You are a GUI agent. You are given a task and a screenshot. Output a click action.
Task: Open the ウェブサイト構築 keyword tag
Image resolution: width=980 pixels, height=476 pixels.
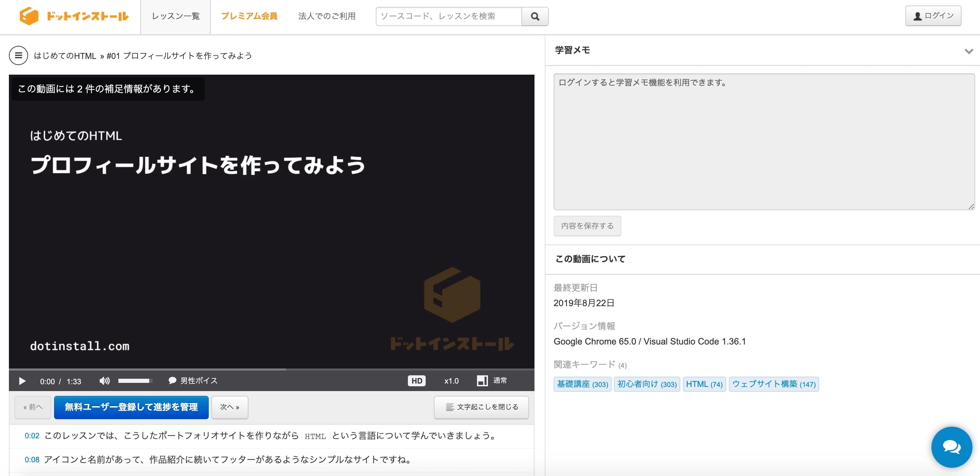pos(773,384)
